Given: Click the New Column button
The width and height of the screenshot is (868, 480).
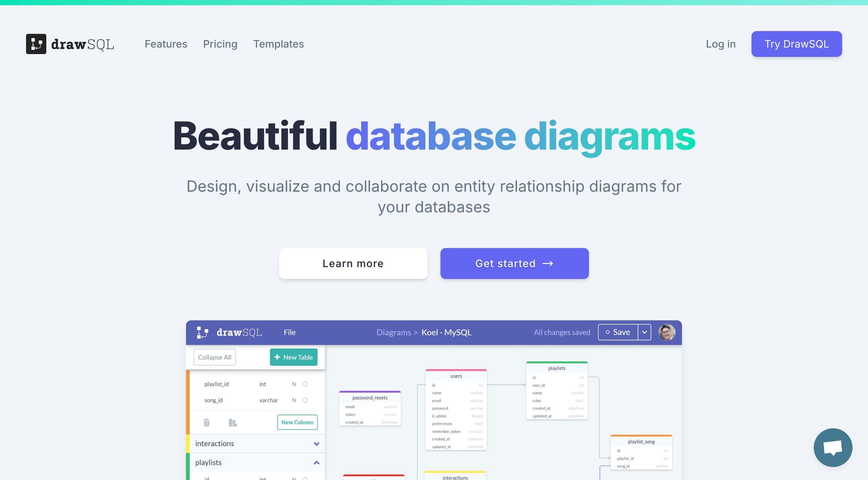Looking at the screenshot, I should coord(297,422).
